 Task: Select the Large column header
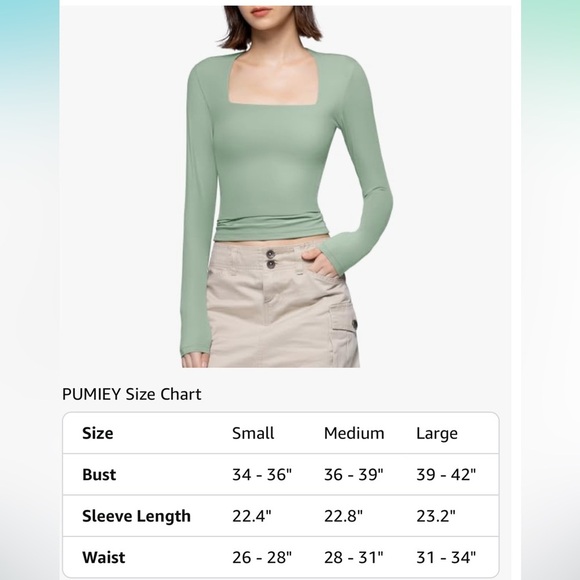(437, 434)
